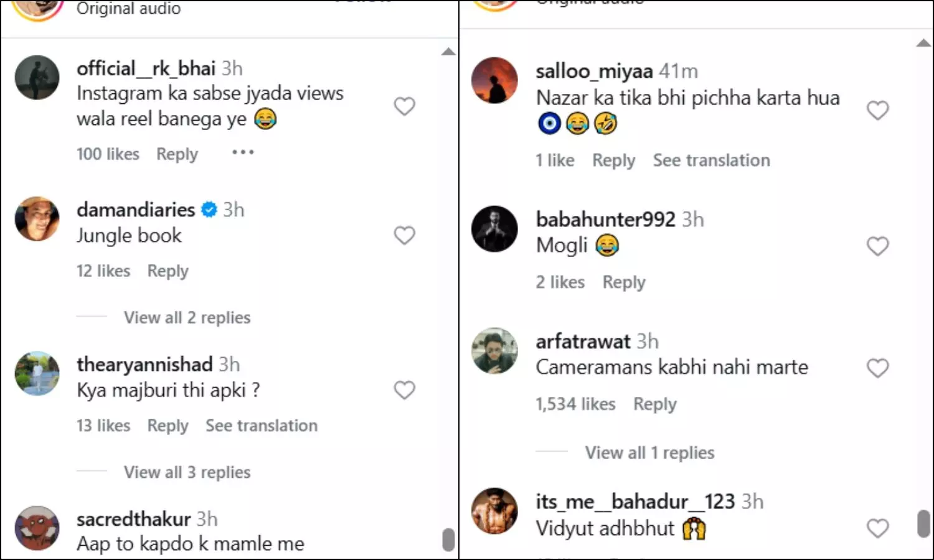Like the damandiaries 'Jungle book' comment
The width and height of the screenshot is (934, 560).
click(404, 235)
